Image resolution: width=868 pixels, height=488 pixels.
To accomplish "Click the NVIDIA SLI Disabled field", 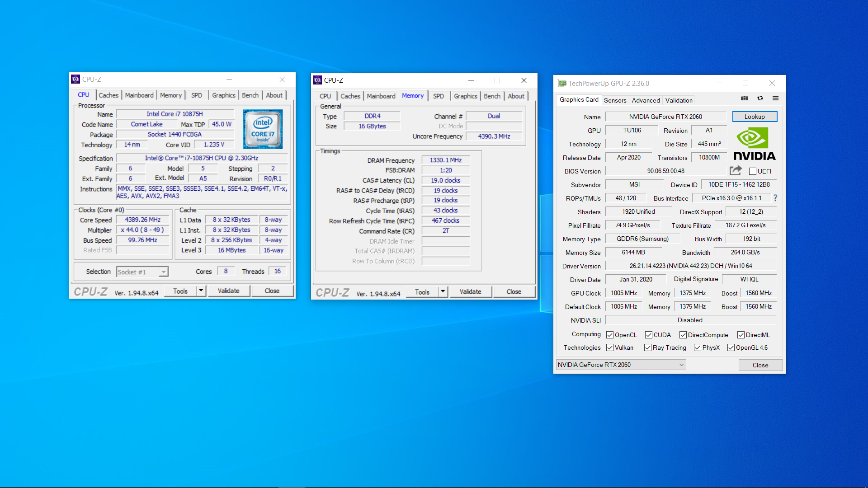I will coord(690,320).
